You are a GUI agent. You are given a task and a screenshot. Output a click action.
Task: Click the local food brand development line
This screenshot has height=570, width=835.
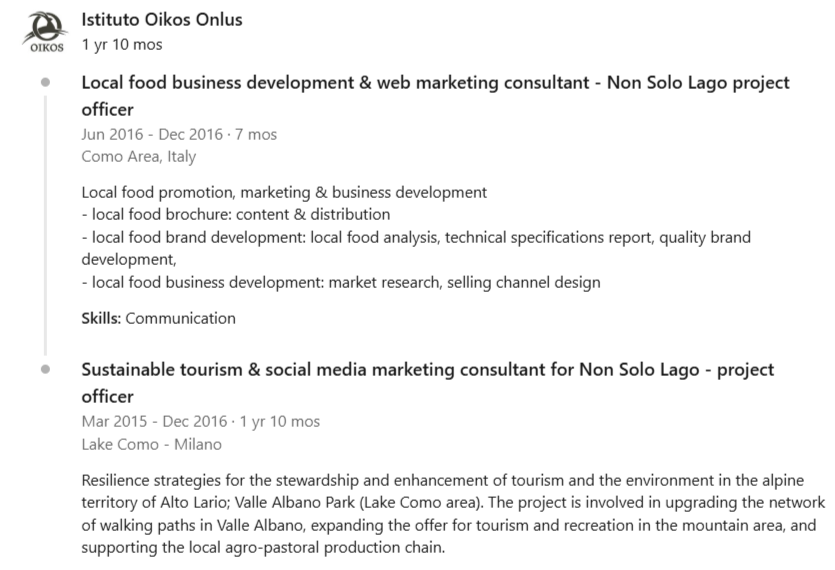(416, 248)
